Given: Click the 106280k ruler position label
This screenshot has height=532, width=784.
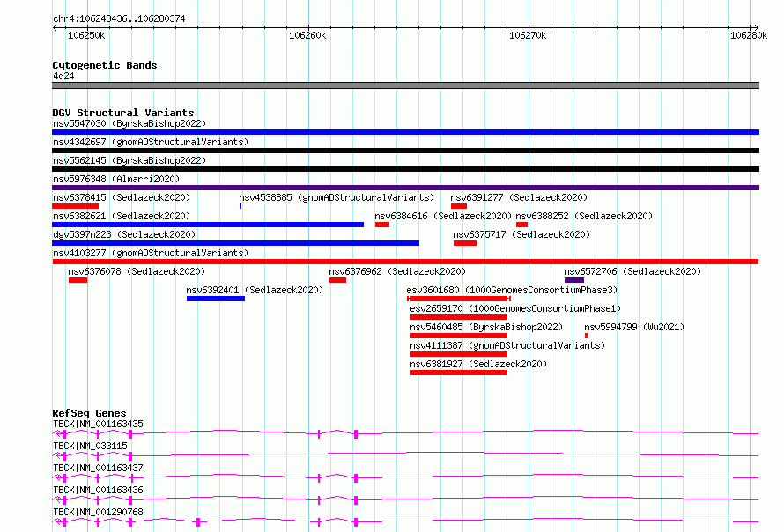Looking at the screenshot, I should pos(749,35).
